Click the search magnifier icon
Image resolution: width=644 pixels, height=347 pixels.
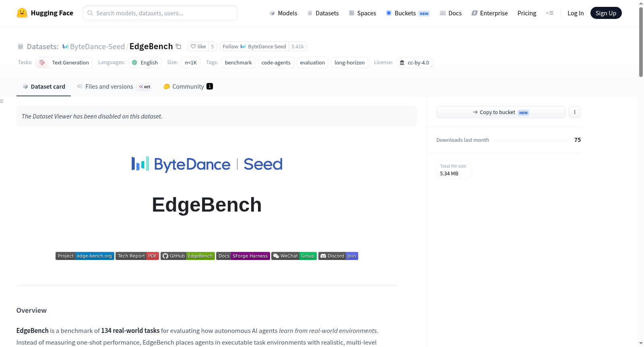(90, 13)
